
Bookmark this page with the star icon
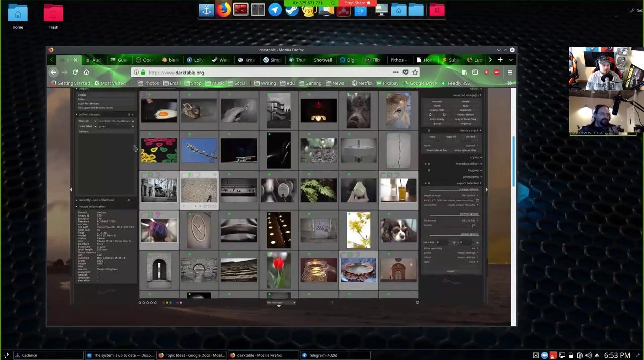pyautogui.click(x=415, y=73)
